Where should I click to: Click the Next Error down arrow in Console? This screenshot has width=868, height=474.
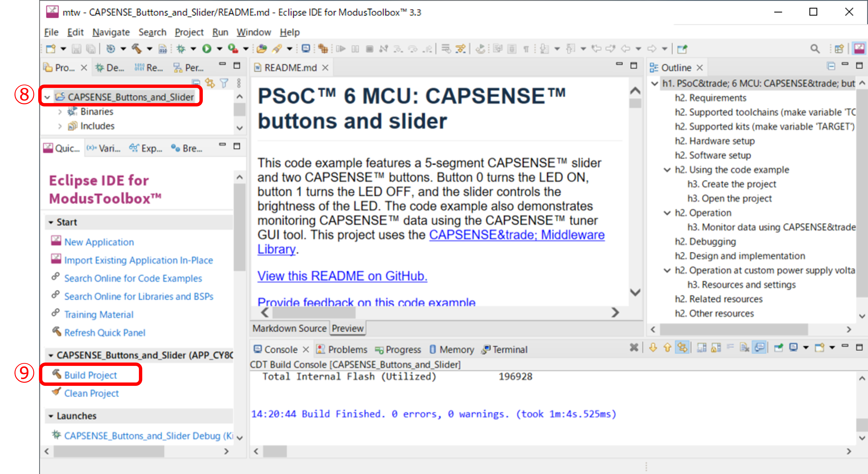653,347
